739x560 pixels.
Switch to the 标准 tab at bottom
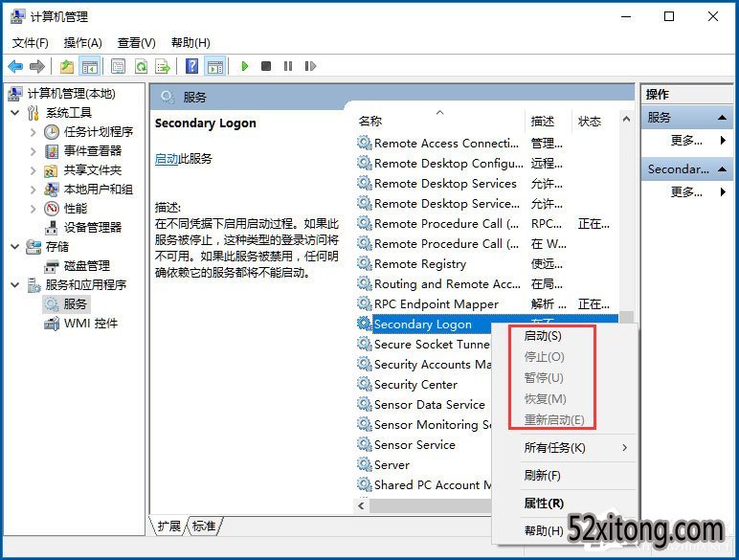pos(204,526)
